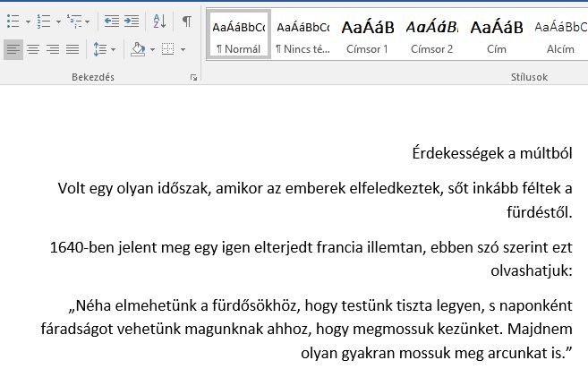Toggle justify alignment
This screenshot has height=369, width=588.
[72, 48]
